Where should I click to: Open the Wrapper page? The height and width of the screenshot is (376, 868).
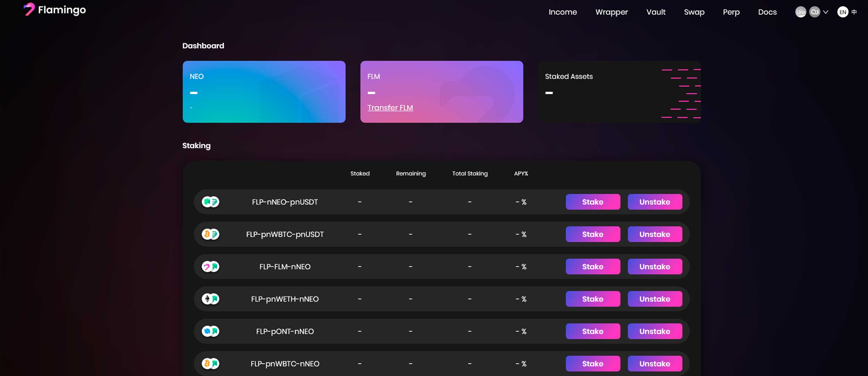pos(611,12)
